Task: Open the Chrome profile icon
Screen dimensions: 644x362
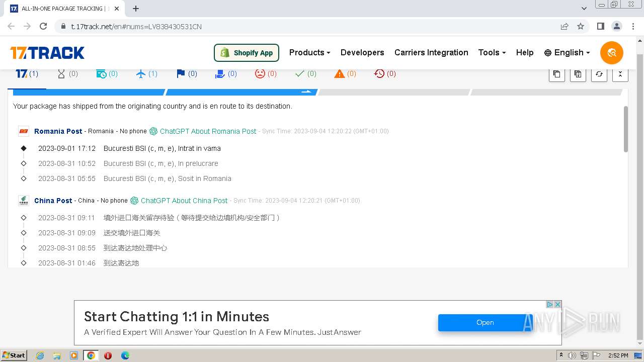Action: click(x=617, y=27)
